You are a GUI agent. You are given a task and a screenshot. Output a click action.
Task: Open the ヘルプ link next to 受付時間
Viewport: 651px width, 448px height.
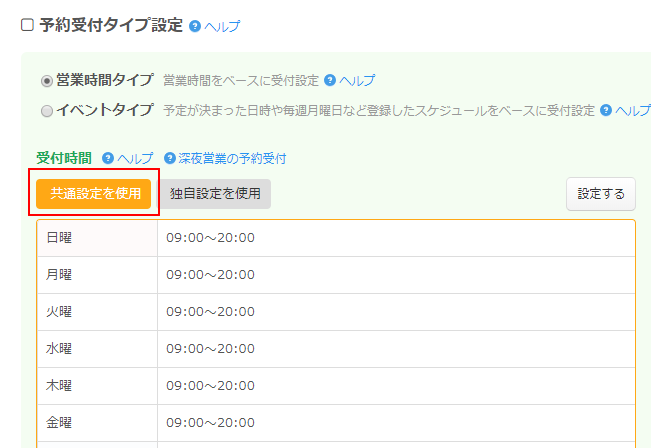pyautogui.click(x=135, y=158)
